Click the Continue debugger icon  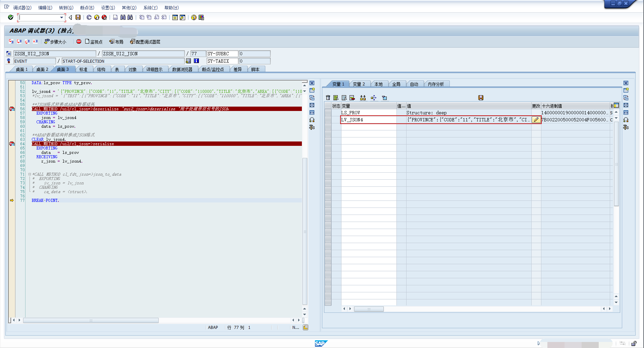[36, 42]
